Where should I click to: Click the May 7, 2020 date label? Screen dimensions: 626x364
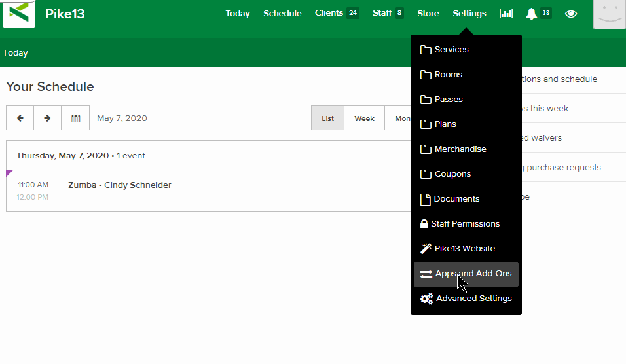coord(122,118)
